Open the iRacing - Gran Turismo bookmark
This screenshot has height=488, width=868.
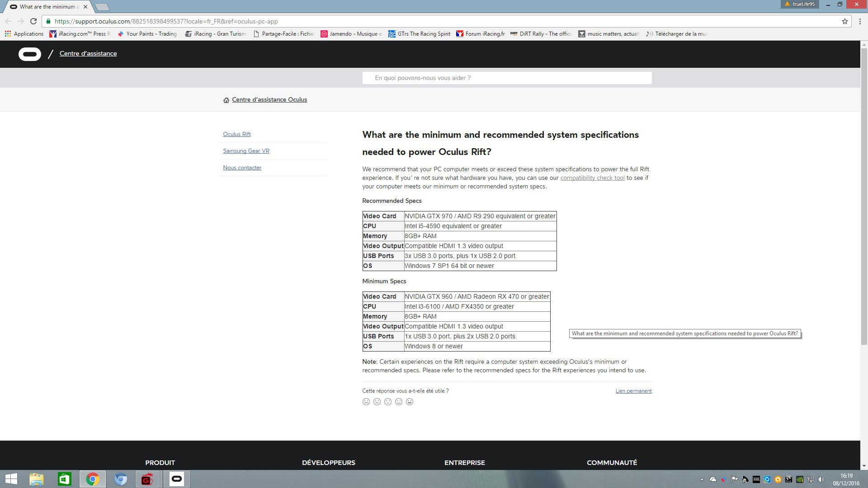tap(216, 34)
